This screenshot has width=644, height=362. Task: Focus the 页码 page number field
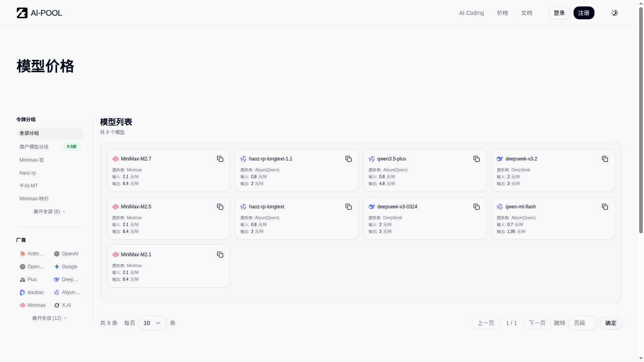(x=583, y=323)
